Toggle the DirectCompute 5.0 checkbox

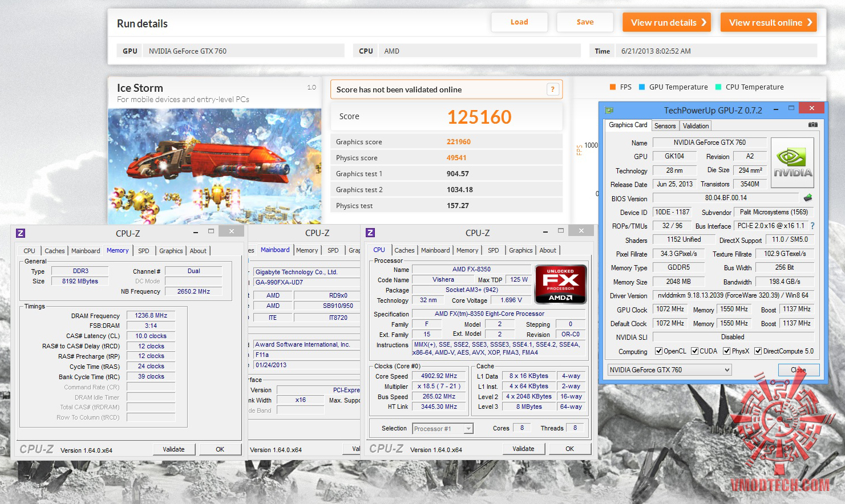758,351
